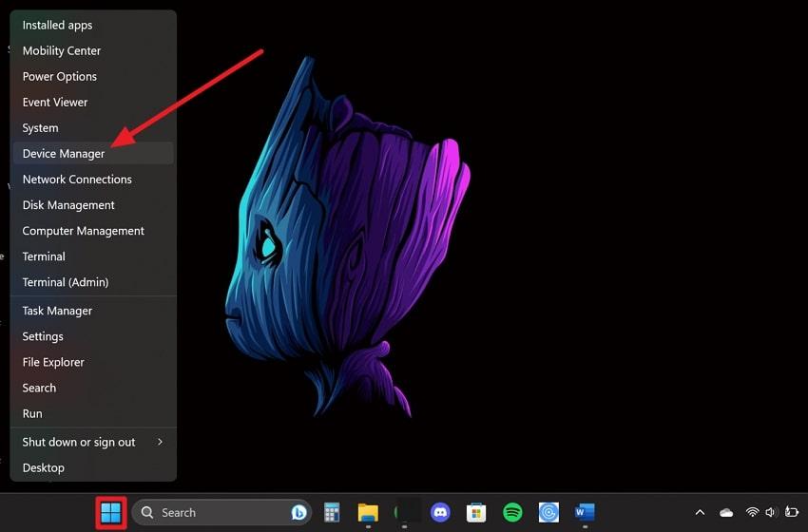Viewport: 808px width, 532px height.
Task: Open File Explorer from the taskbar
Action: click(x=368, y=513)
